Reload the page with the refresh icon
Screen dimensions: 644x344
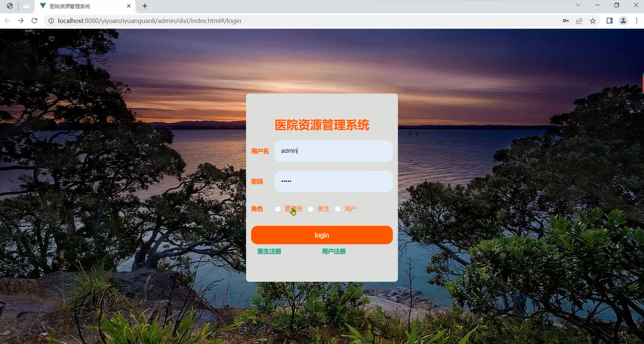[x=35, y=21]
